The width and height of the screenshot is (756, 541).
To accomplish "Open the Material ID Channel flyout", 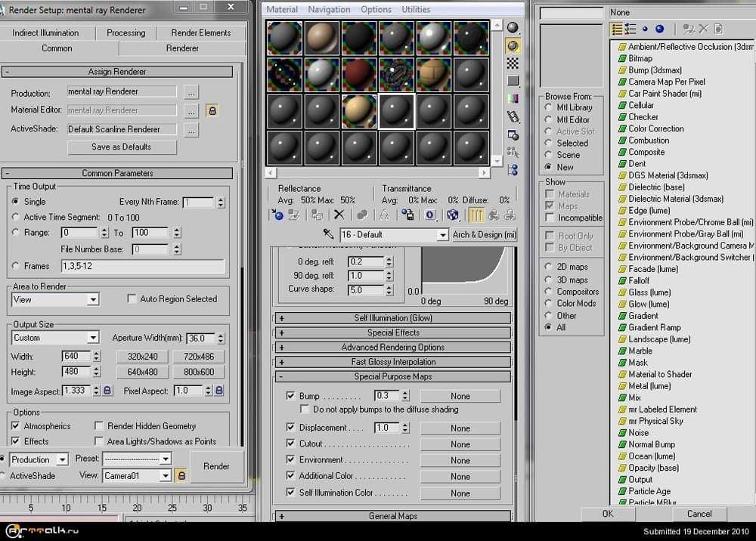I will 430,215.
